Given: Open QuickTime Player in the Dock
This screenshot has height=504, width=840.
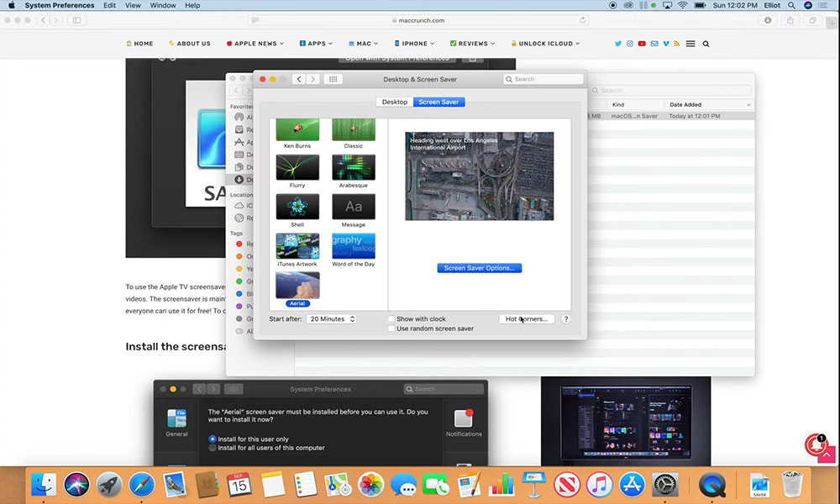Looking at the screenshot, I should point(712,486).
